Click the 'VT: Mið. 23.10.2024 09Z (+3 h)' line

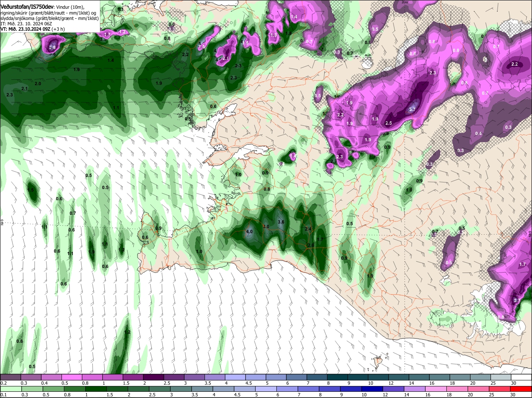pos(32,29)
